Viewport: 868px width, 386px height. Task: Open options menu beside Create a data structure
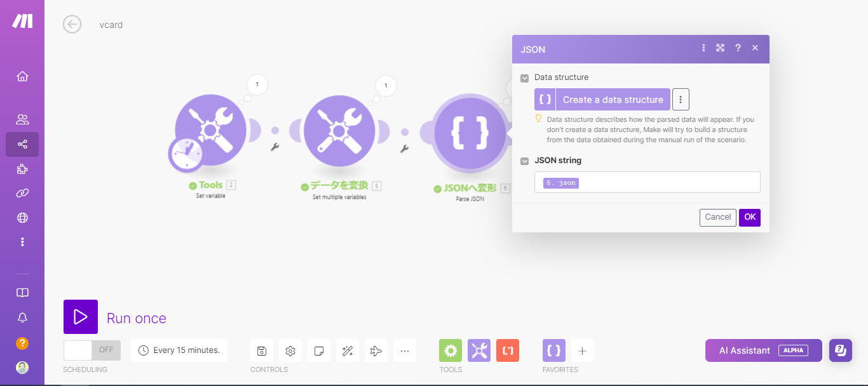pyautogui.click(x=681, y=99)
